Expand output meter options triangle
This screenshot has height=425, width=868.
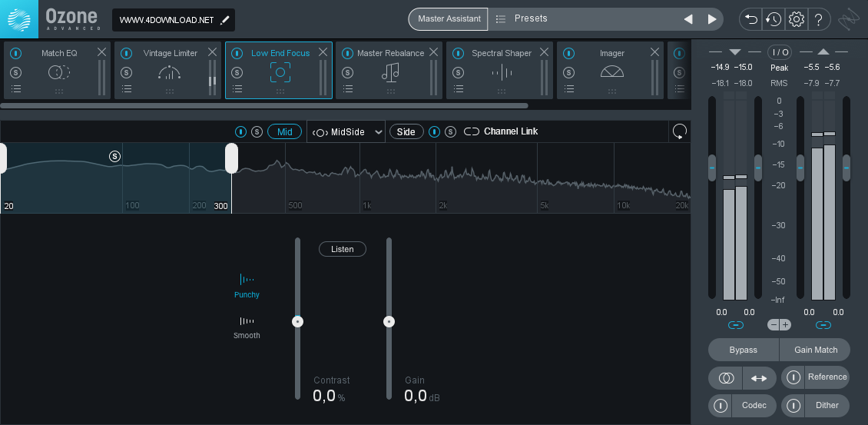click(x=823, y=52)
